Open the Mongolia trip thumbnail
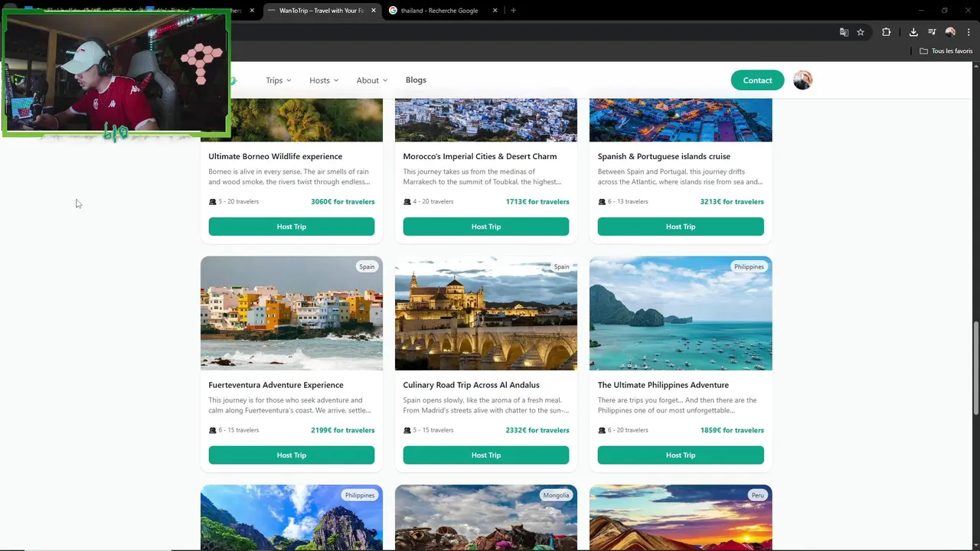Viewport: 980px width, 551px height. 486,517
